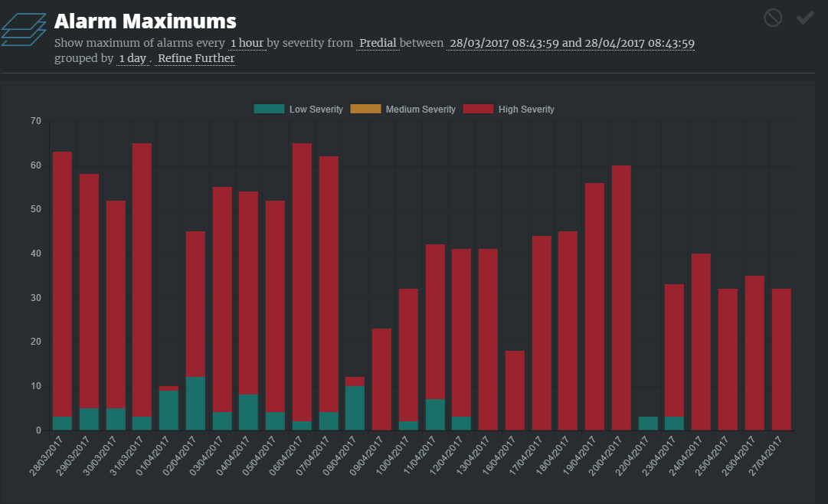
Task: Click the orange Medium Severity color swatch
Action: pos(365,110)
